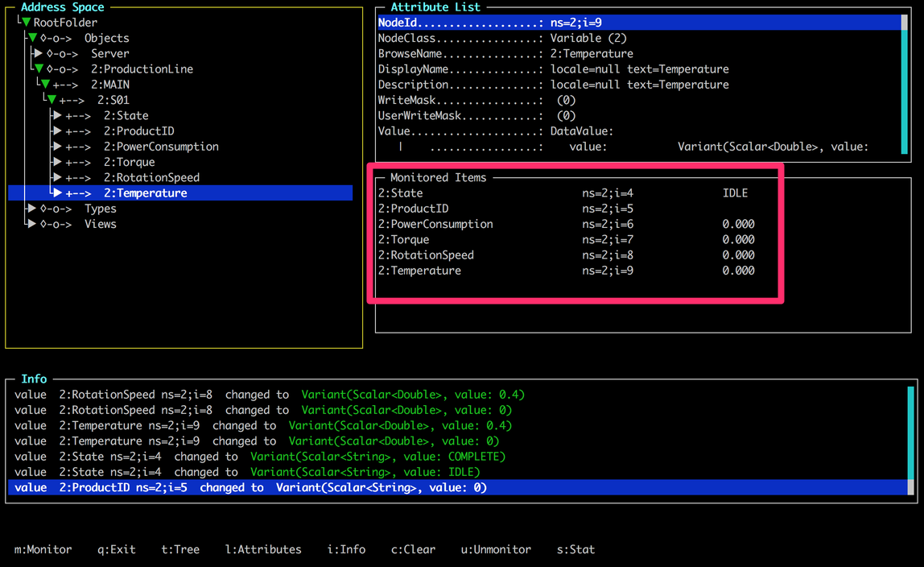
Task: Click 2:PowerConsumption tree node
Action: point(160,147)
